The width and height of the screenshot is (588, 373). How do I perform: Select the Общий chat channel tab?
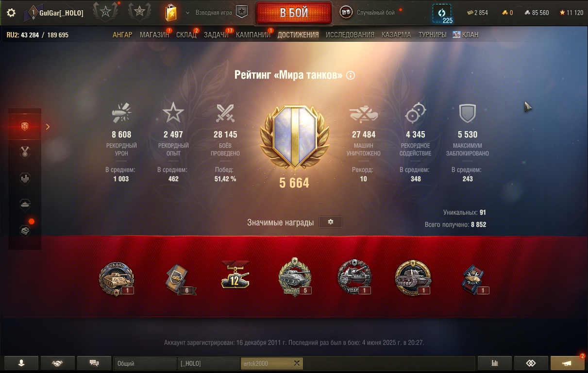(x=145, y=363)
